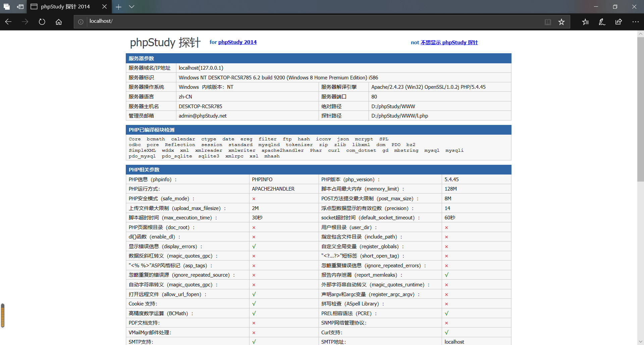Click the precision value 14
Image resolution: width=644 pixels, height=345 pixels.
coord(447,208)
